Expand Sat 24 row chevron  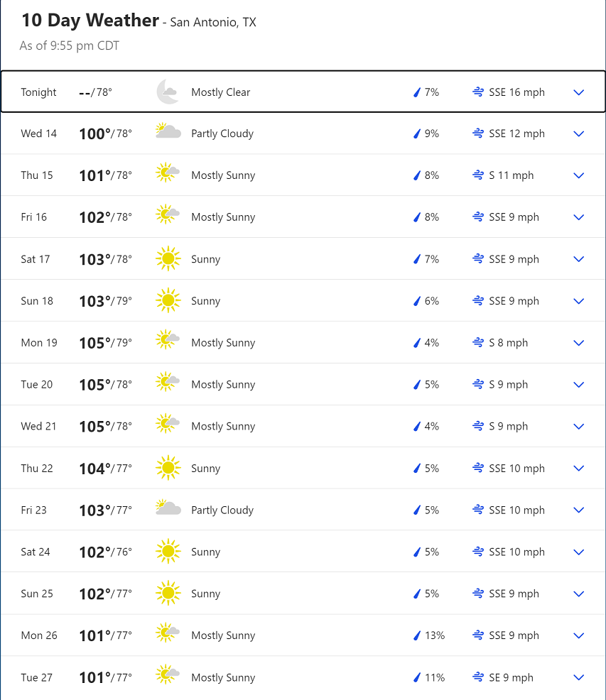pos(579,552)
